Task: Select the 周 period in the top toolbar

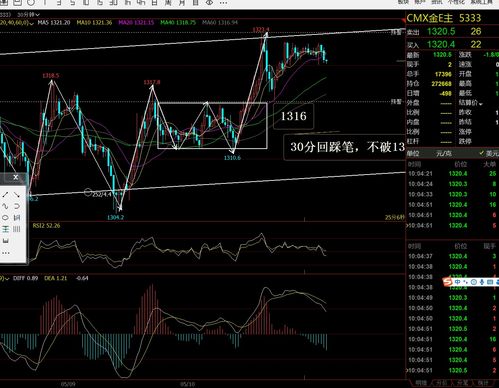Action: point(168,3)
